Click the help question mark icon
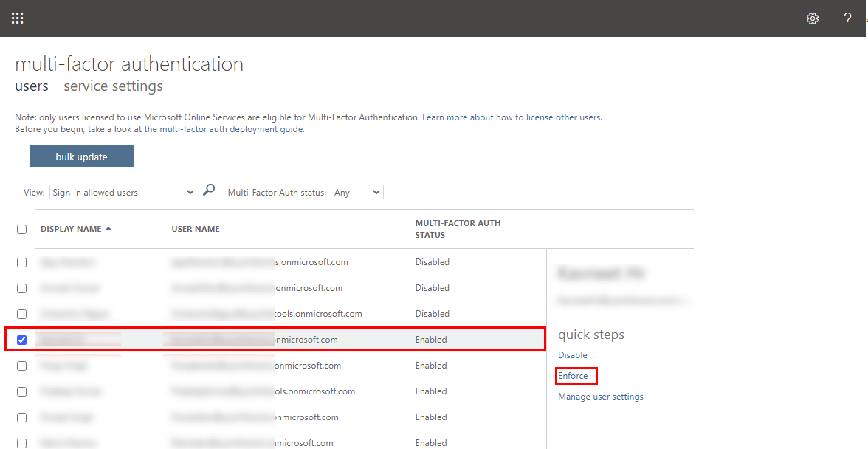This screenshot has height=449, width=868. (x=847, y=18)
